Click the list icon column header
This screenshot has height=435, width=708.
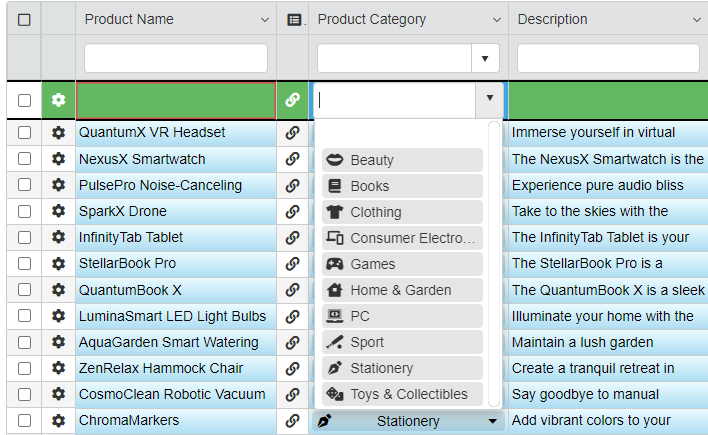[293, 20]
